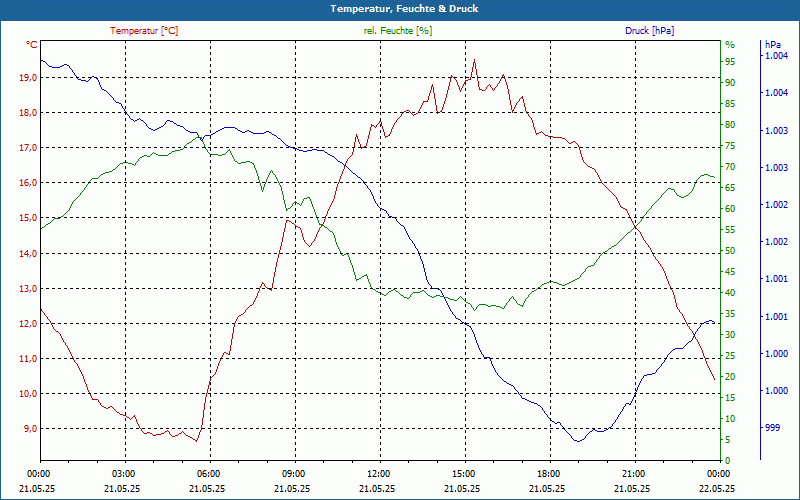Click the green "95" humidity axis tick
The width and height of the screenshot is (800, 500).
pyautogui.click(x=730, y=62)
